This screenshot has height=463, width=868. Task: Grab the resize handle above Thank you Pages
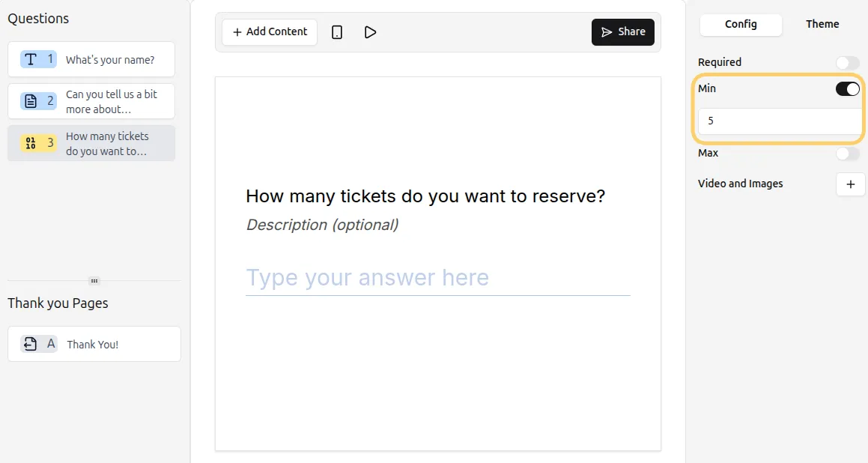pos(94,281)
